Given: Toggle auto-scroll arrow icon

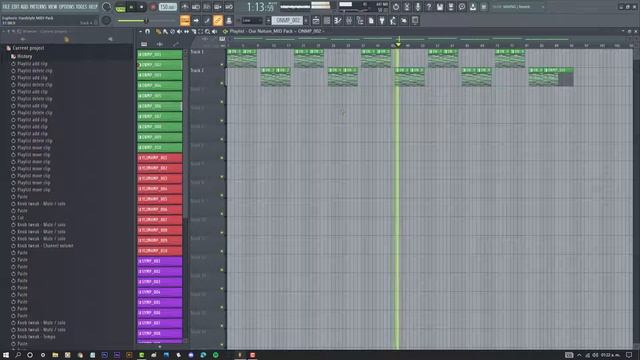Looking at the screenshot, I should pos(196,20).
